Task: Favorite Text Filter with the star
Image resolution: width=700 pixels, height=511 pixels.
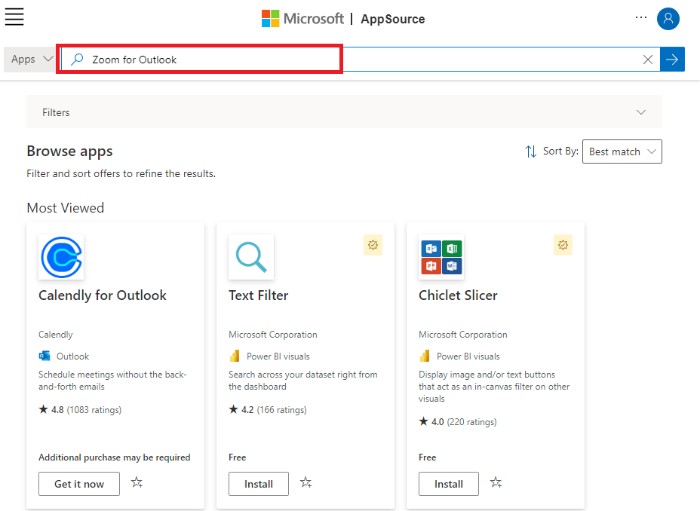Action: 306,482
